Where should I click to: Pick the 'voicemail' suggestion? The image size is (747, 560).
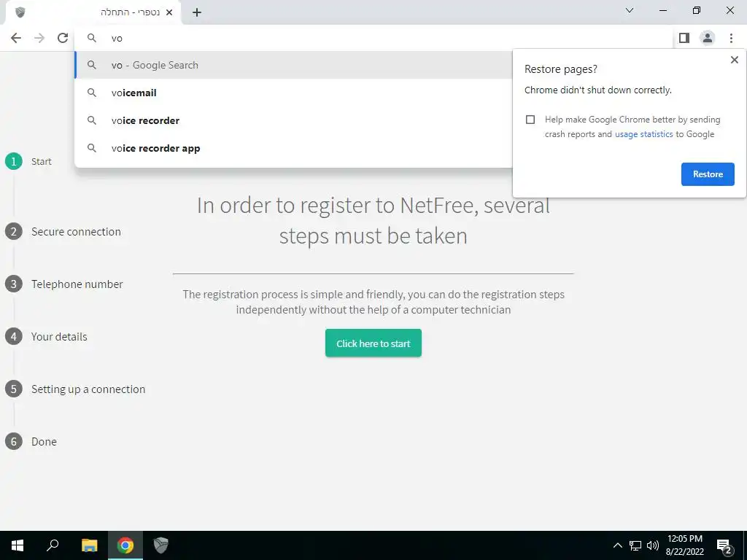click(293, 93)
